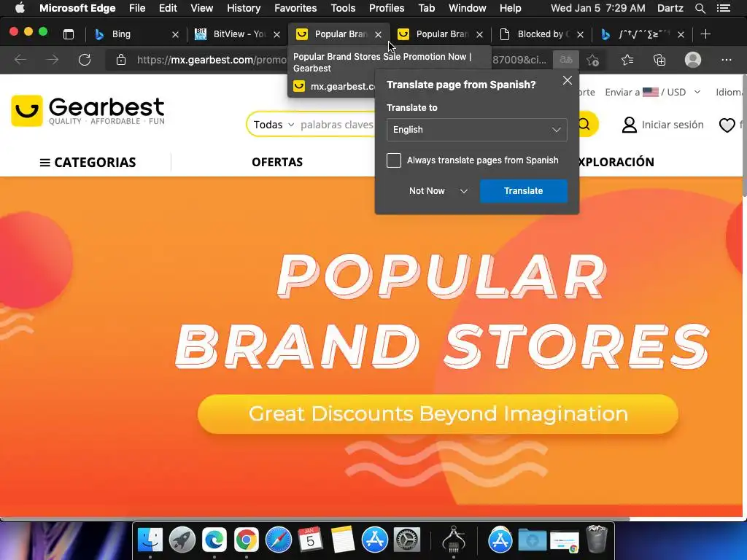The image size is (747, 560).
Task: Open Trash in the dock
Action: [597, 539]
